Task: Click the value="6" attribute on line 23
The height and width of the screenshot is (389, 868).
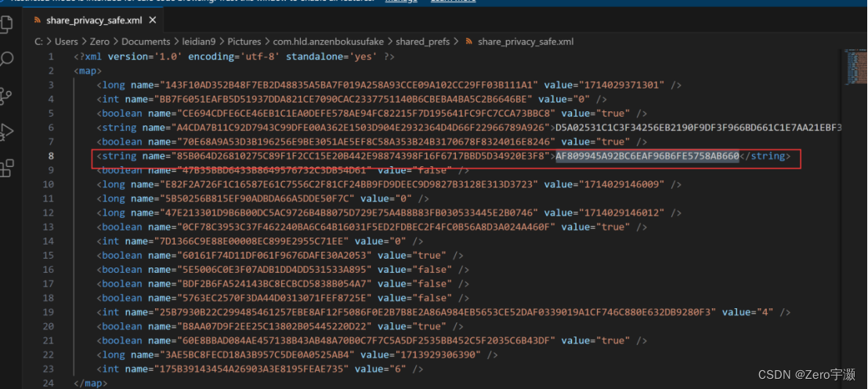Action: click(x=380, y=369)
